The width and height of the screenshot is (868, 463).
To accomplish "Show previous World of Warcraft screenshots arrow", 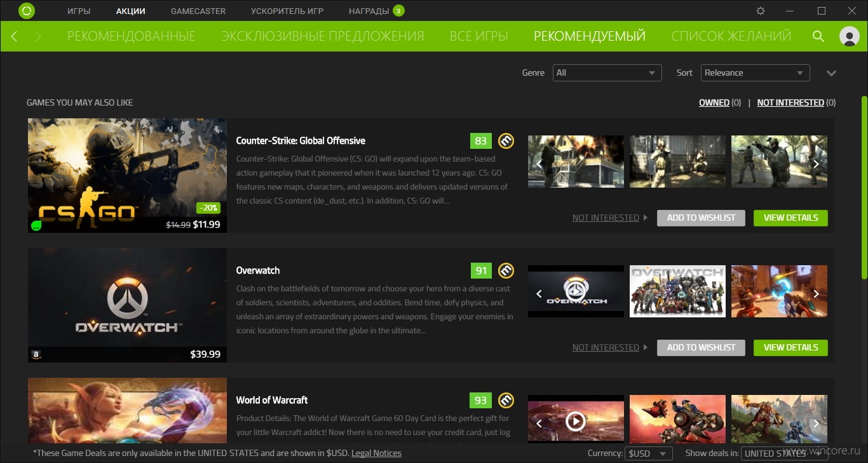I will tap(539, 424).
